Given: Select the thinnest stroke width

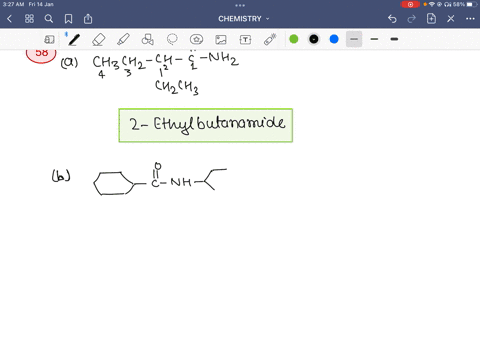Looking at the screenshot, I should click(x=354, y=39).
